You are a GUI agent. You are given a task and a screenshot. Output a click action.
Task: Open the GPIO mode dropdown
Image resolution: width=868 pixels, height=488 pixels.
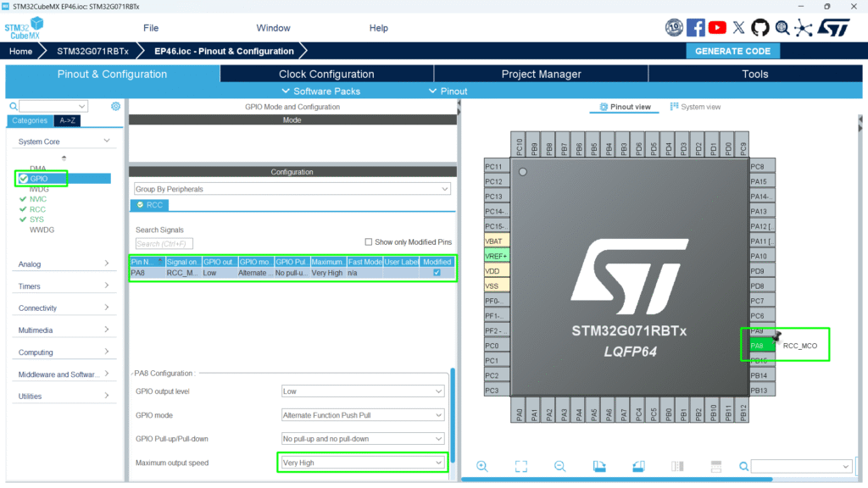[363, 415]
